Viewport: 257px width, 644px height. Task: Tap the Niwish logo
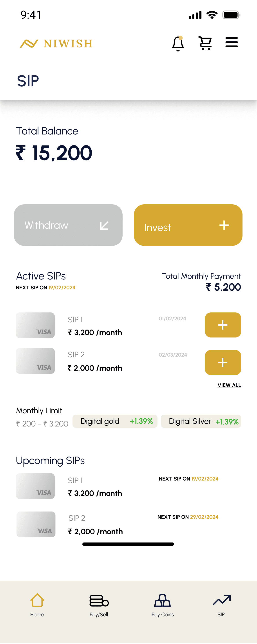56,44
